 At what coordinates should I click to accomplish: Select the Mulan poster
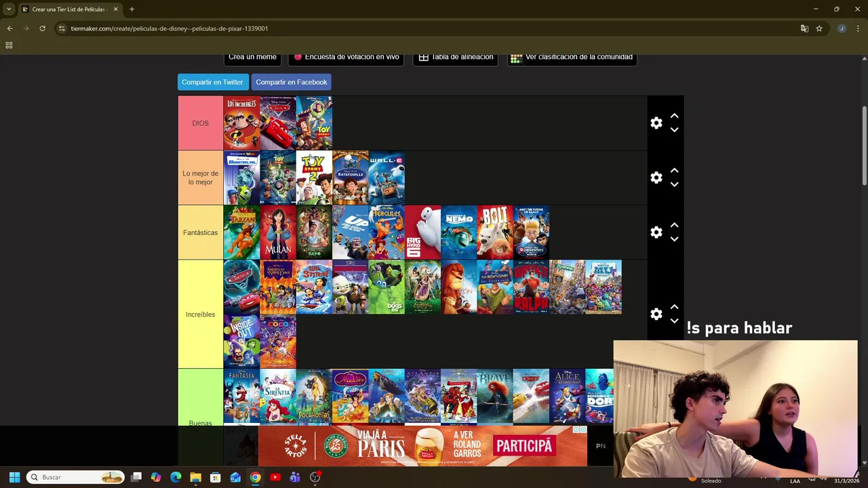278,232
